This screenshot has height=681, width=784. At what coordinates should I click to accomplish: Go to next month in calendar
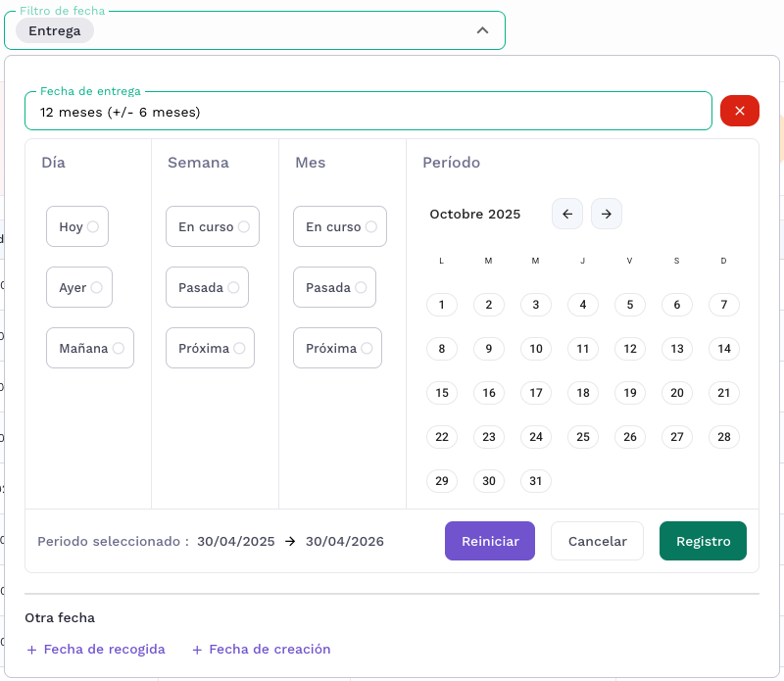tap(607, 214)
